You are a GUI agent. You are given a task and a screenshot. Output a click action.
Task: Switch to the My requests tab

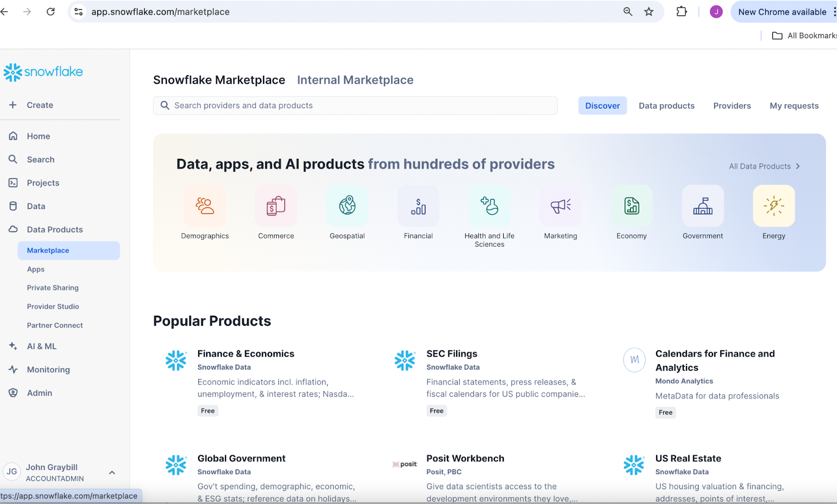click(x=794, y=106)
